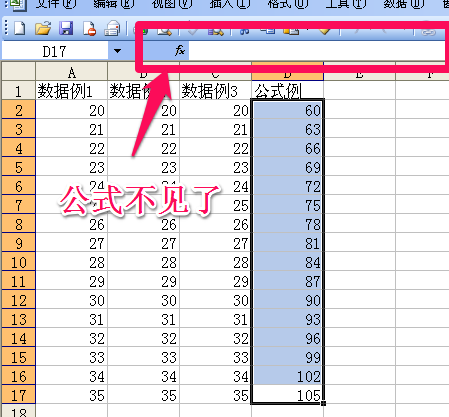Click cell D2 showing 60
The width and height of the screenshot is (449, 417).
pyautogui.click(x=287, y=110)
